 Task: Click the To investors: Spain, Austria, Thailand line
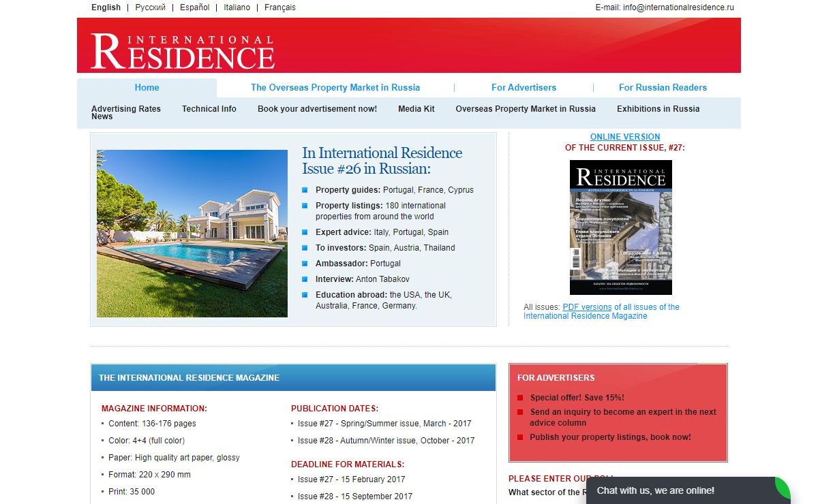pyautogui.click(x=385, y=248)
